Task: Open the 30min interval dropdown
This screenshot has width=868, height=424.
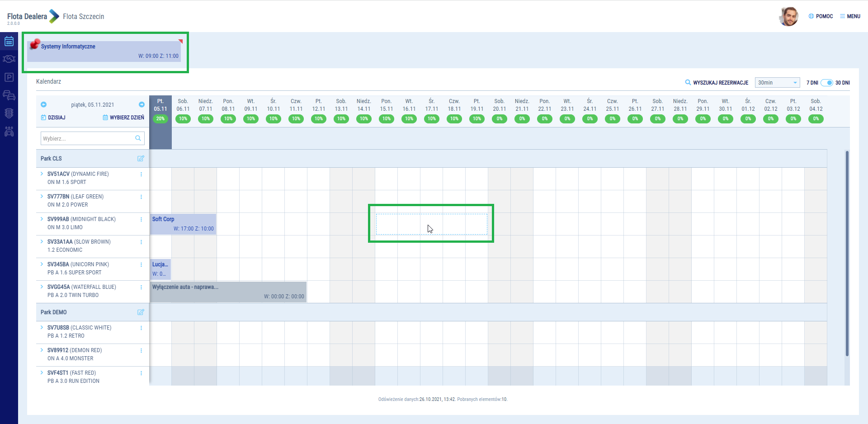Action: 777,83
